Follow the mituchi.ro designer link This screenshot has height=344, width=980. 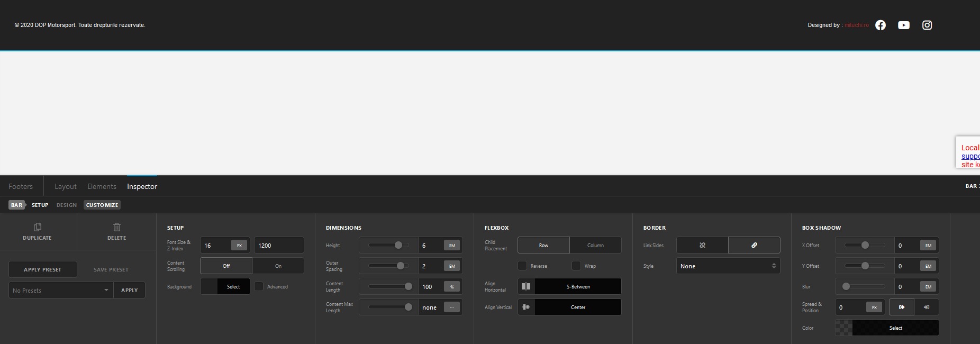point(857,25)
